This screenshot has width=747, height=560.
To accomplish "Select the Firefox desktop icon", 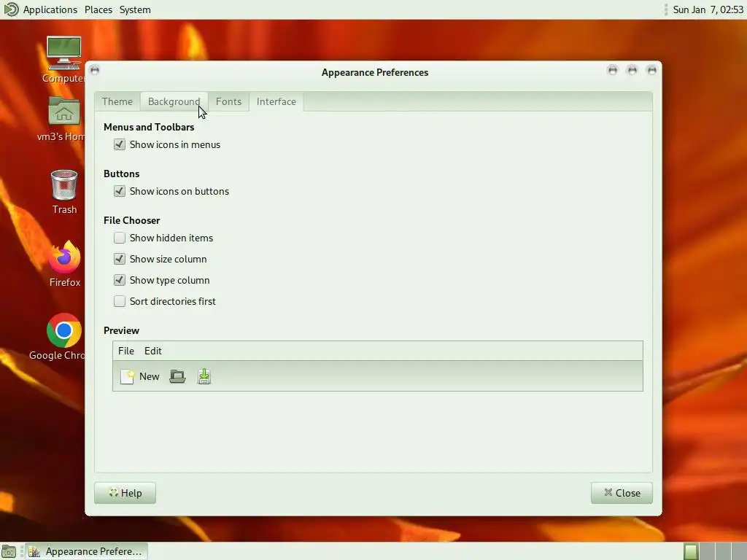I will (x=64, y=263).
